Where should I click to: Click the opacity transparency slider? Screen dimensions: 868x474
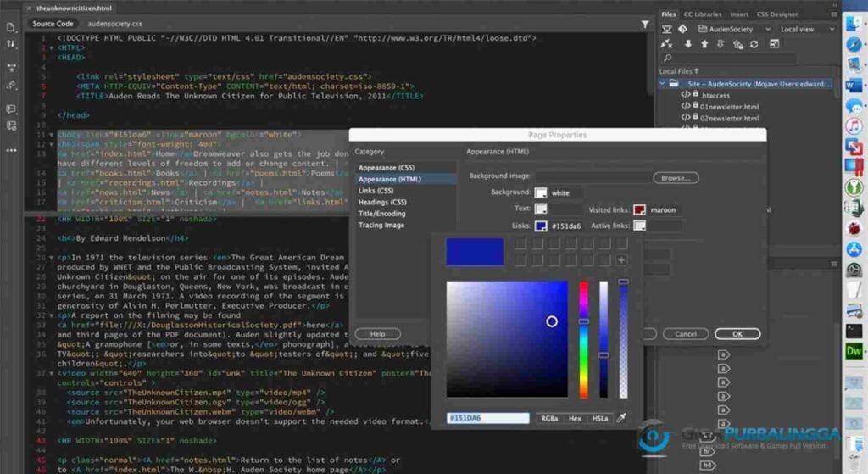click(x=623, y=339)
